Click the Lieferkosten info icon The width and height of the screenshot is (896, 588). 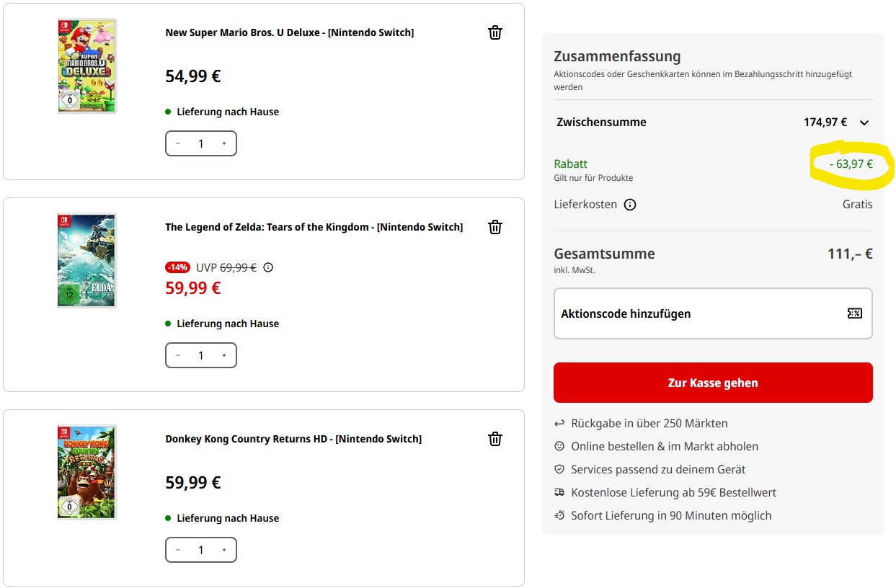coord(630,205)
